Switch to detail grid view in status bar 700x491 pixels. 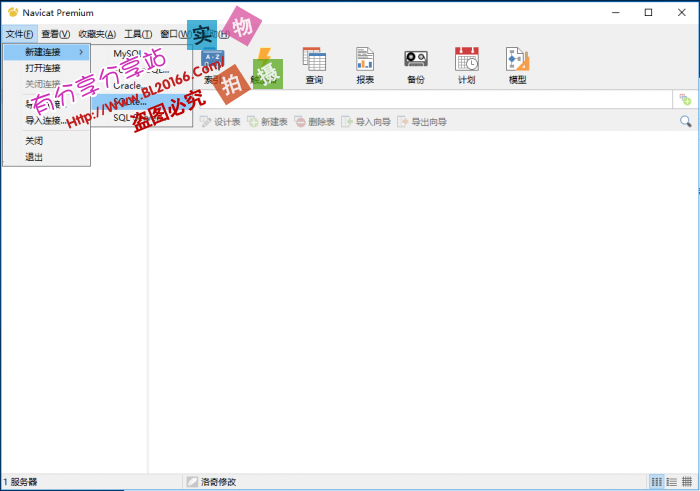(687, 482)
